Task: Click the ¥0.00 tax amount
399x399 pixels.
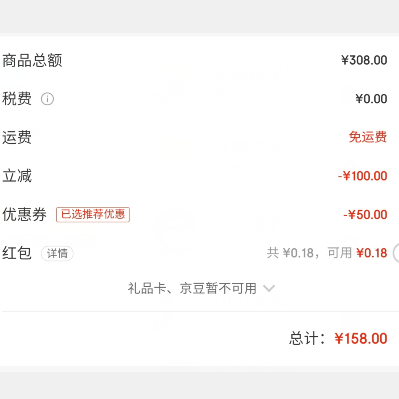Action: [x=371, y=99]
